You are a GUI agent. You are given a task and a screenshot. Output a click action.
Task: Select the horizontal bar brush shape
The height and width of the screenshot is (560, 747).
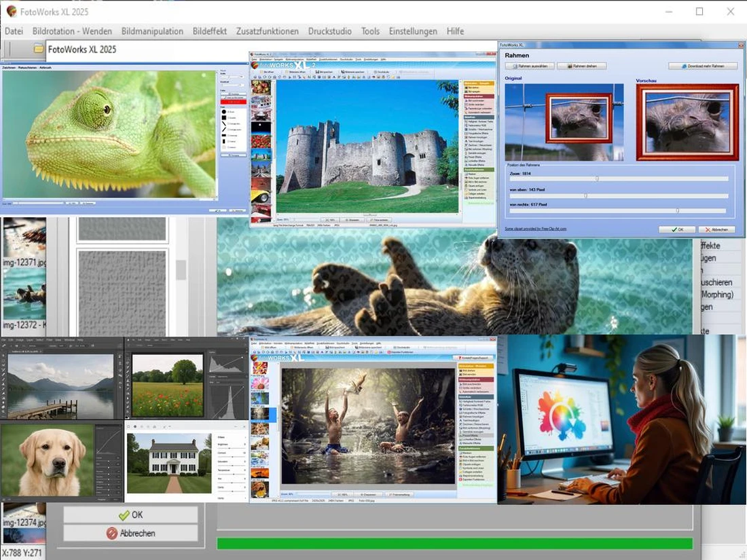point(224,135)
